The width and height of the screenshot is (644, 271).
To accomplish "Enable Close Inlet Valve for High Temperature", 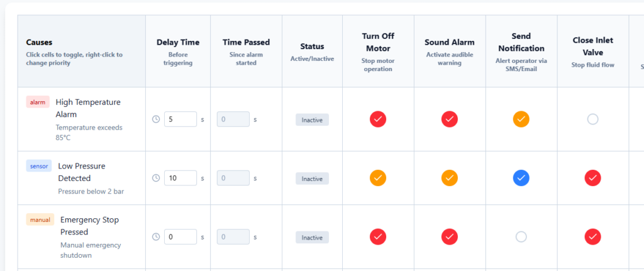I will [592, 119].
